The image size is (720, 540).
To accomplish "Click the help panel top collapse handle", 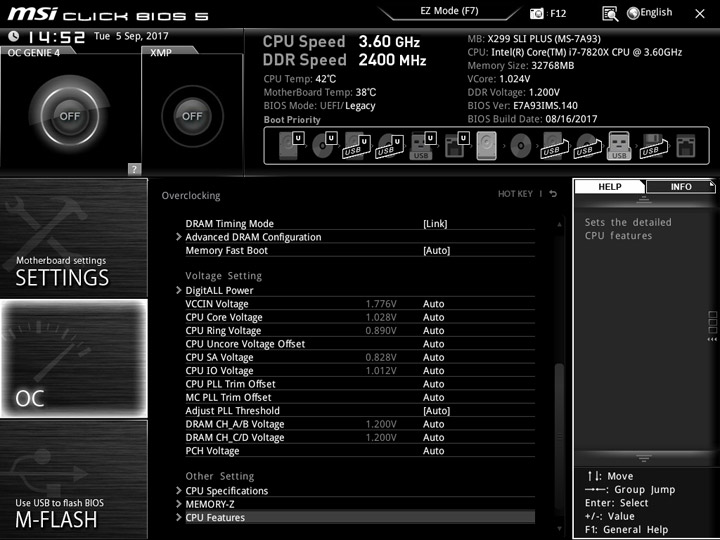I will pos(643,199).
